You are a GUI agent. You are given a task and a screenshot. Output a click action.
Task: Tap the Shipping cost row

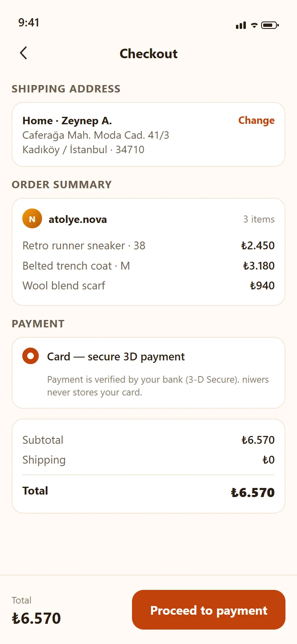(x=148, y=460)
